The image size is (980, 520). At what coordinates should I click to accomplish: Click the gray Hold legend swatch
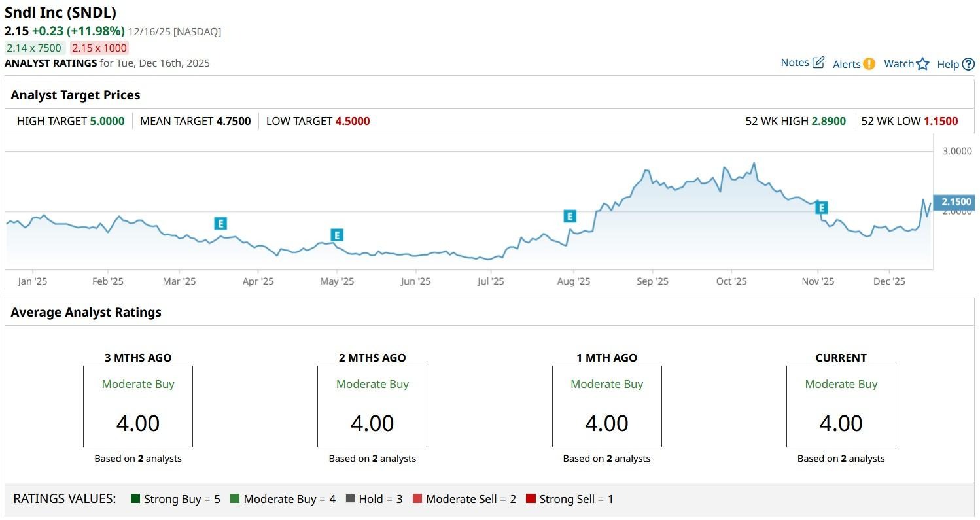[351, 499]
